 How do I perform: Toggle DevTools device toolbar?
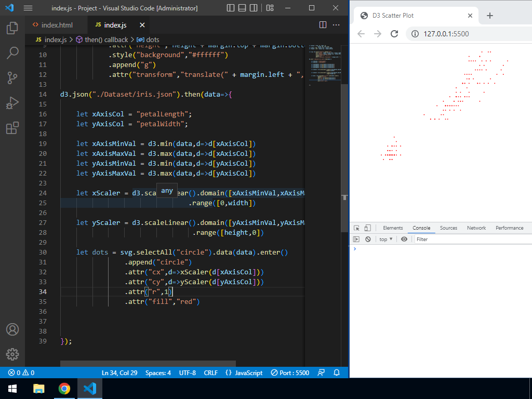(x=367, y=228)
